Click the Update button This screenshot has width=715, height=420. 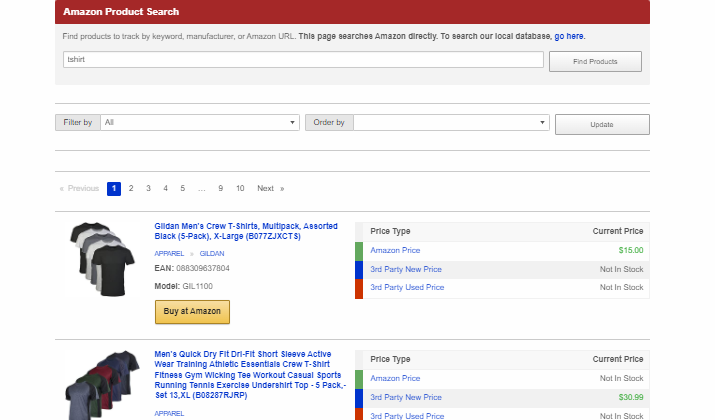(602, 124)
